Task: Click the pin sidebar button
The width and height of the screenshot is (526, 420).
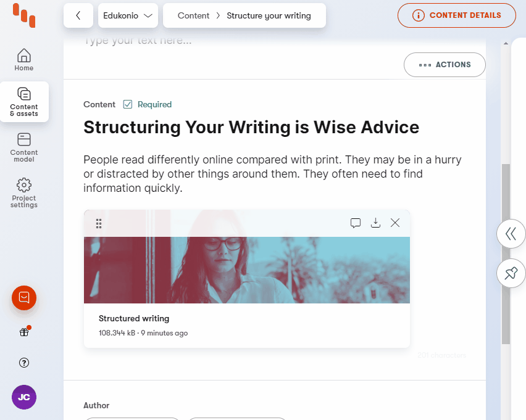Action: (511, 273)
